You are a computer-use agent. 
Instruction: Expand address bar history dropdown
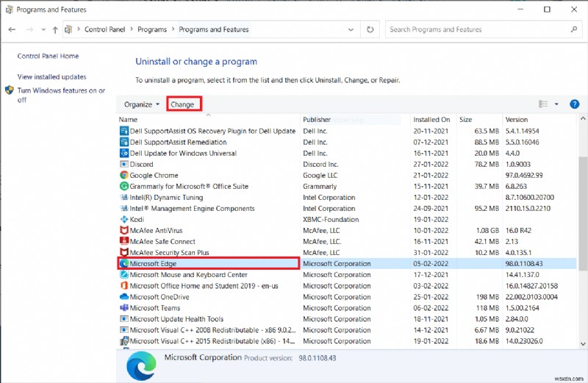point(351,29)
